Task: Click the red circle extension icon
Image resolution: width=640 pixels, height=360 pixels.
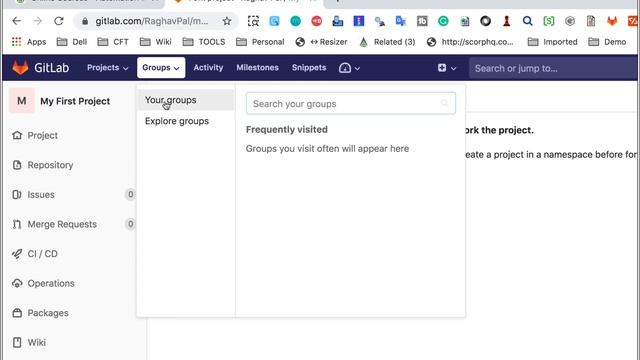Action: pyautogui.click(x=317, y=21)
